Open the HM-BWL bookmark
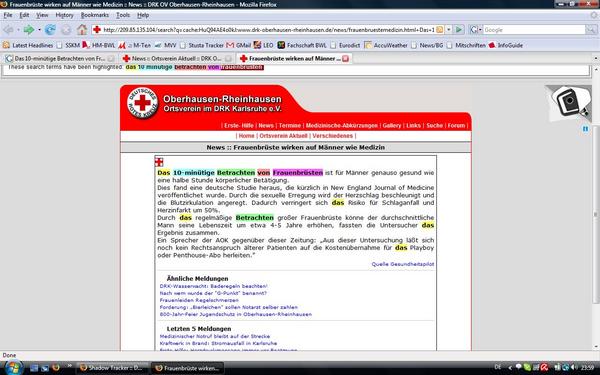 (99, 45)
